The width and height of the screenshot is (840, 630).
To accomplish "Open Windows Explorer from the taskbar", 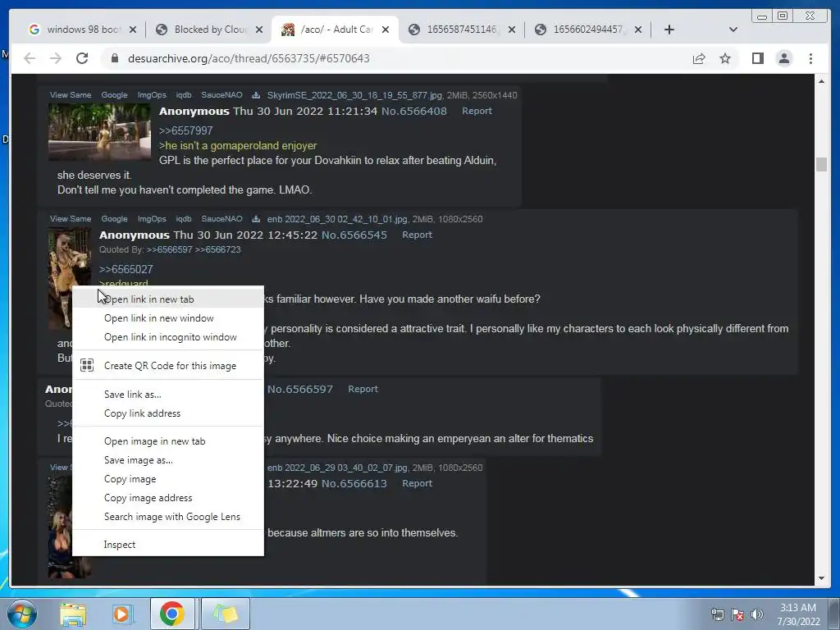I will coord(73,614).
